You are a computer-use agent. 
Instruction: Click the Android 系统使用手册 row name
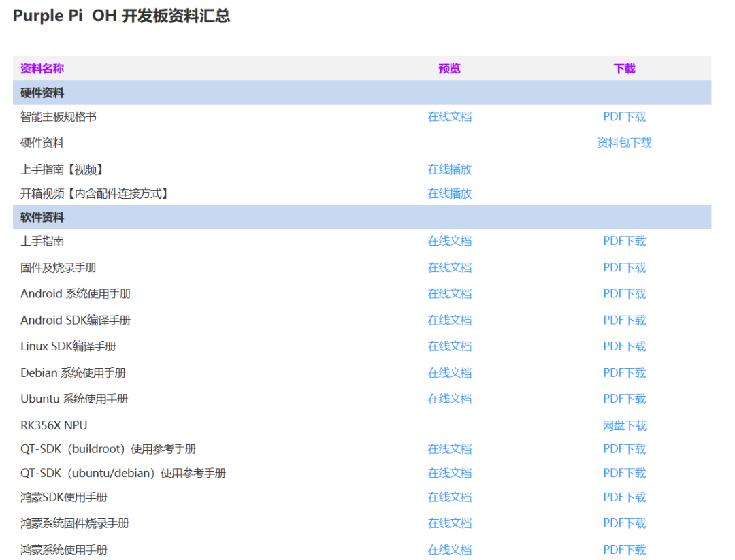tap(76, 294)
